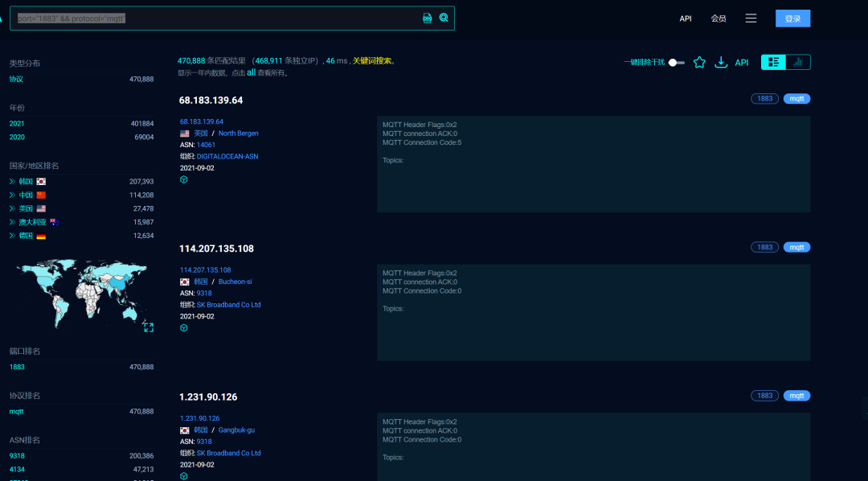
Task: Expand the 韩国 country entry
Action: click(13, 182)
